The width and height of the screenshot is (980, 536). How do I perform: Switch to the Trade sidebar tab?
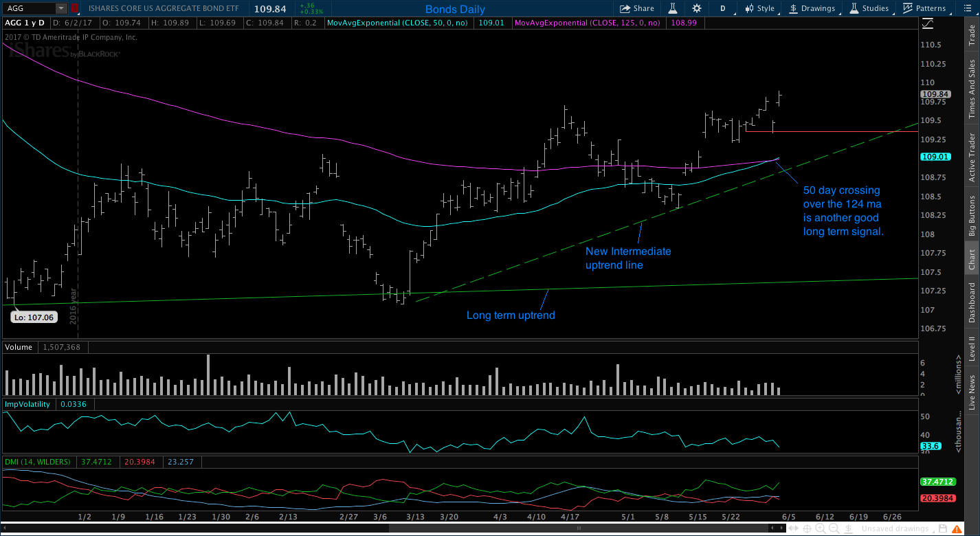tap(972, 34)
